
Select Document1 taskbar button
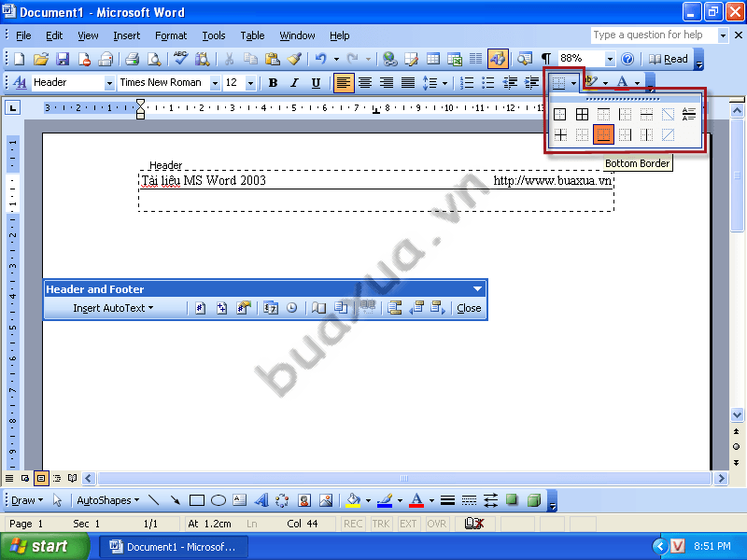point(174,547)
